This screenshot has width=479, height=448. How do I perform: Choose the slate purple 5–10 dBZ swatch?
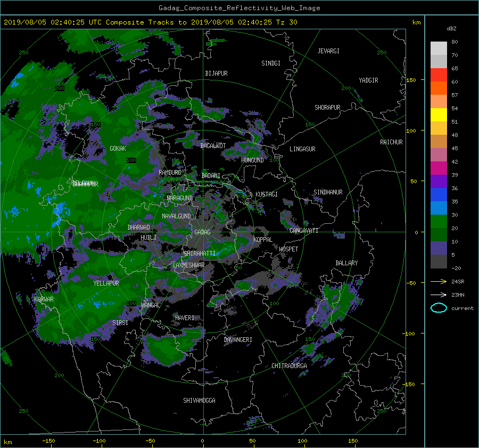439,248
